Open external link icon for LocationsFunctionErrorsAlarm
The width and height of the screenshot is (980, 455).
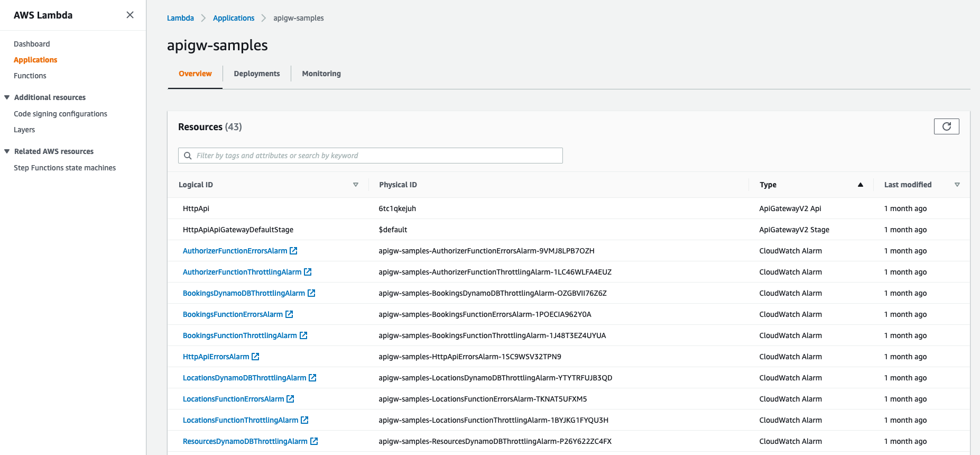(x=290, y=399)
